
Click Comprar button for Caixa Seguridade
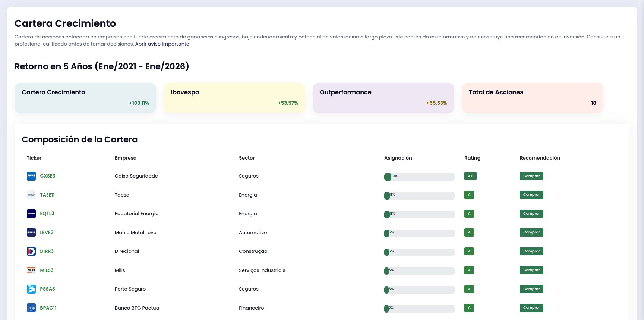pyautogui.click(x=531, y=176)
